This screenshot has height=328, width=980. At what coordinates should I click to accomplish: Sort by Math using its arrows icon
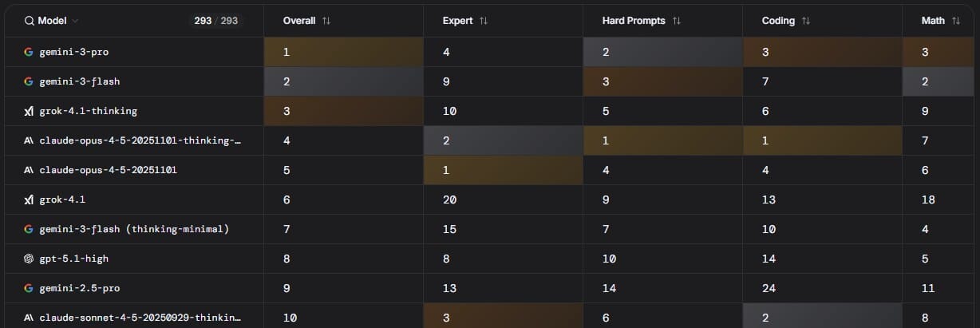point(956,21)
